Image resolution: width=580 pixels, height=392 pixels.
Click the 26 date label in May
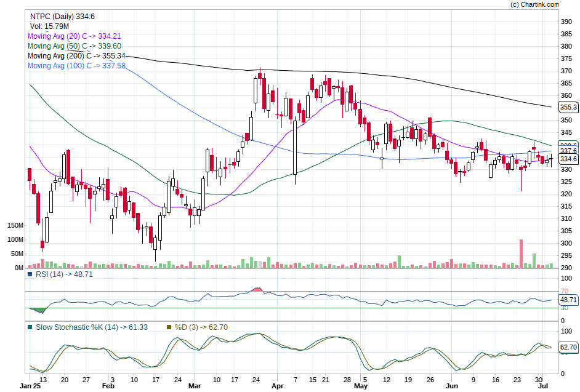click(430, 380)
